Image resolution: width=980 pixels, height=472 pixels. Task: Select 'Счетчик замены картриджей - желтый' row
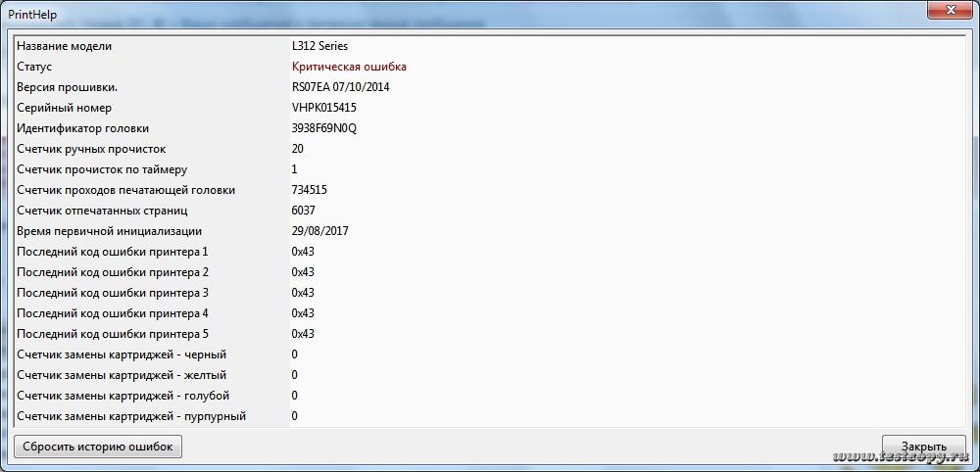(122, 375)
